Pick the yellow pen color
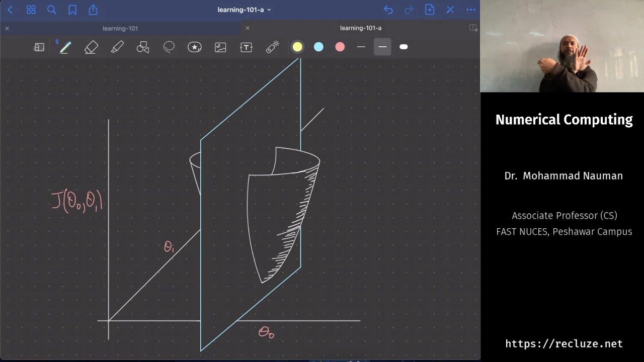644x362 pixels. pyautogui.click(x=297, y=47)
